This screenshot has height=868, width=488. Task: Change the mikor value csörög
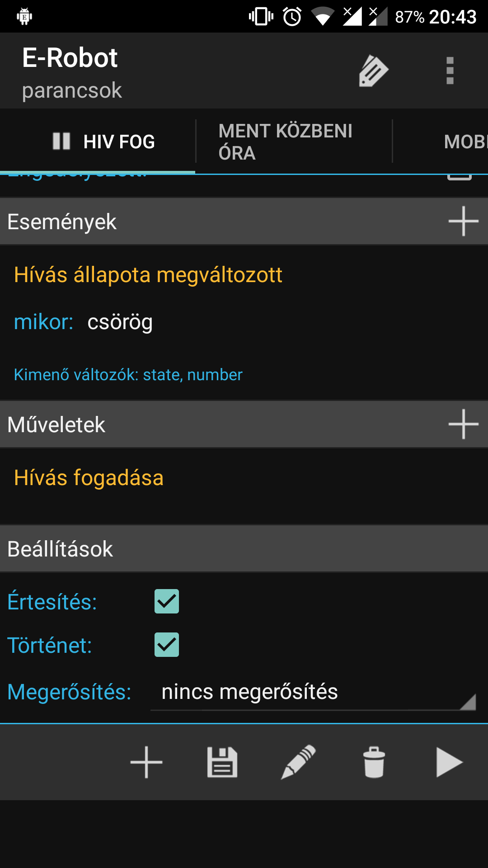coord(120,322)
